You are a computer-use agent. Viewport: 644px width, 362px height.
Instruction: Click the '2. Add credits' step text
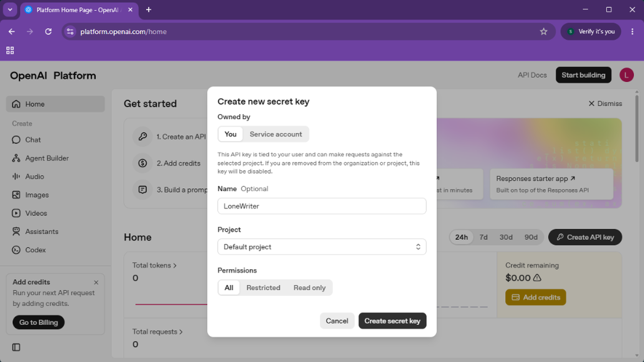(179, 164)
